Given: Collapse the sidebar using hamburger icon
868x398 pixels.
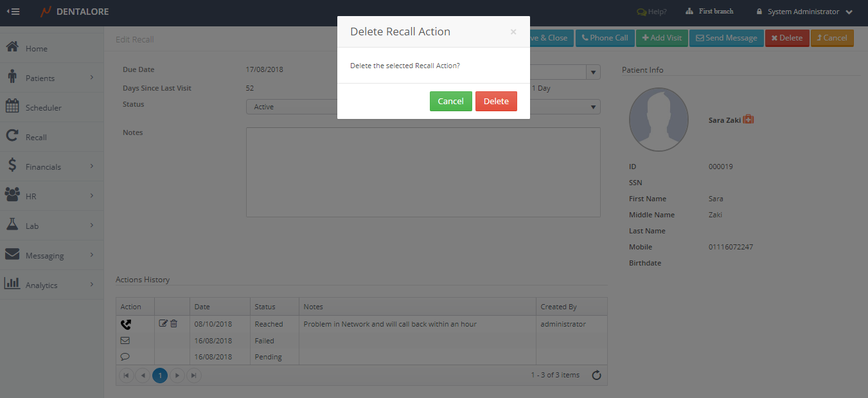Looking at the screenshot, I should click(x=13, y=12).
